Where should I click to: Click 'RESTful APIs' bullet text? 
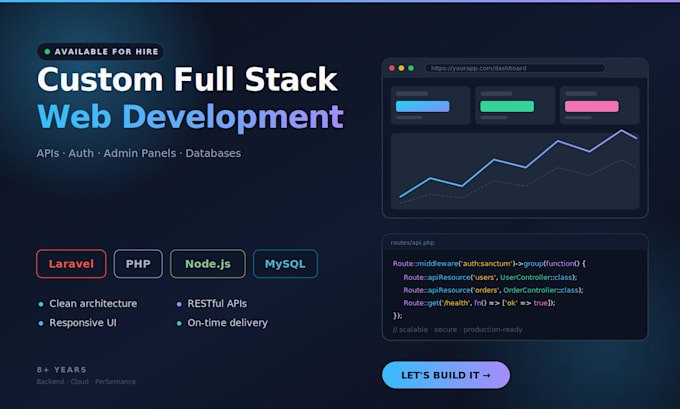click(217, 304)
